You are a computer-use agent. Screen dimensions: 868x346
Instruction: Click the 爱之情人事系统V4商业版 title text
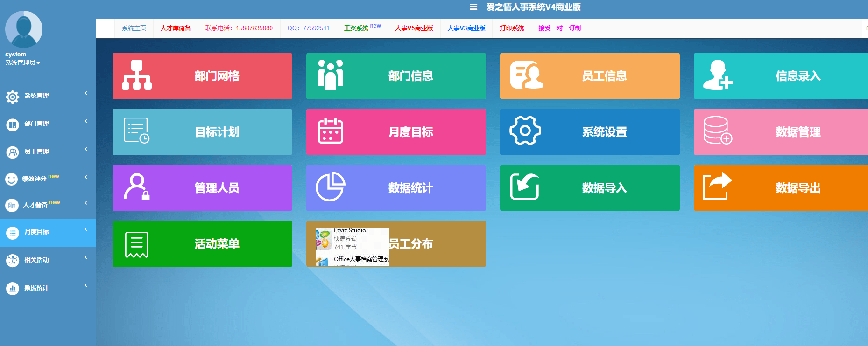534,7
